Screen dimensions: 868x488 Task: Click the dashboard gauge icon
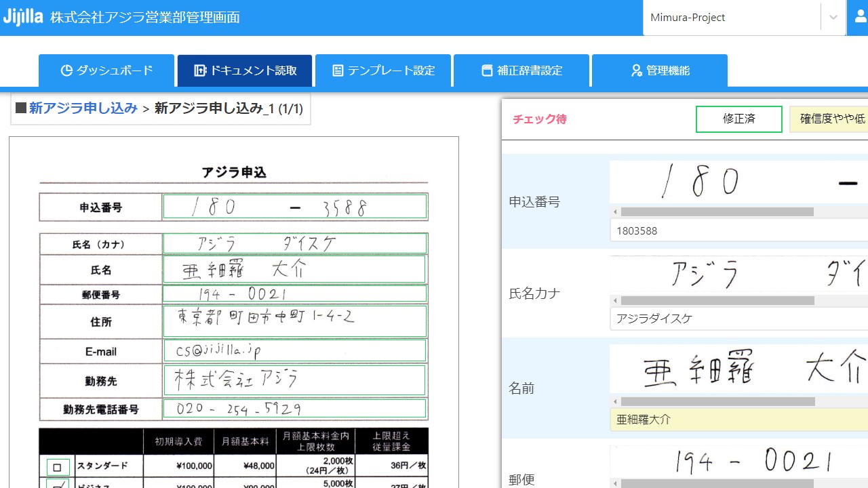(66, 70)
